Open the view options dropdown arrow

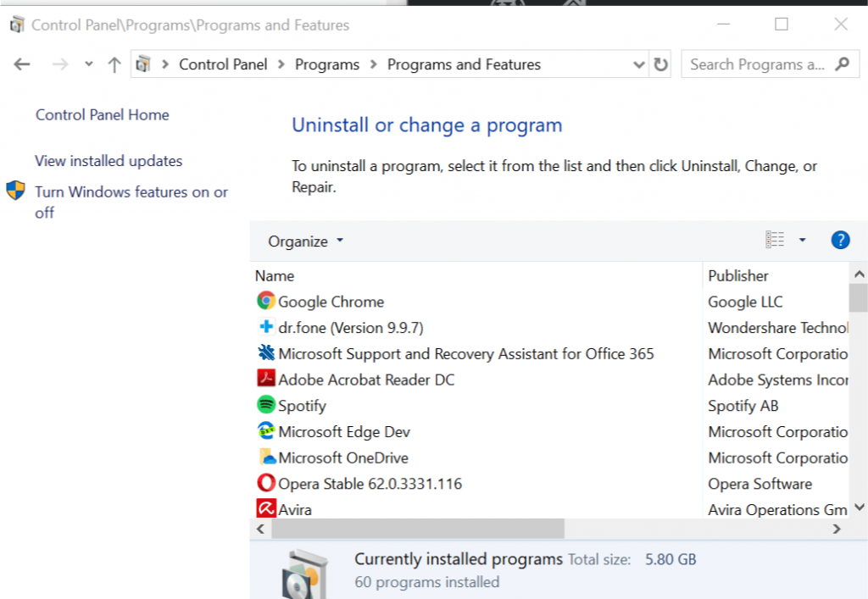click(x=802, y=240)
